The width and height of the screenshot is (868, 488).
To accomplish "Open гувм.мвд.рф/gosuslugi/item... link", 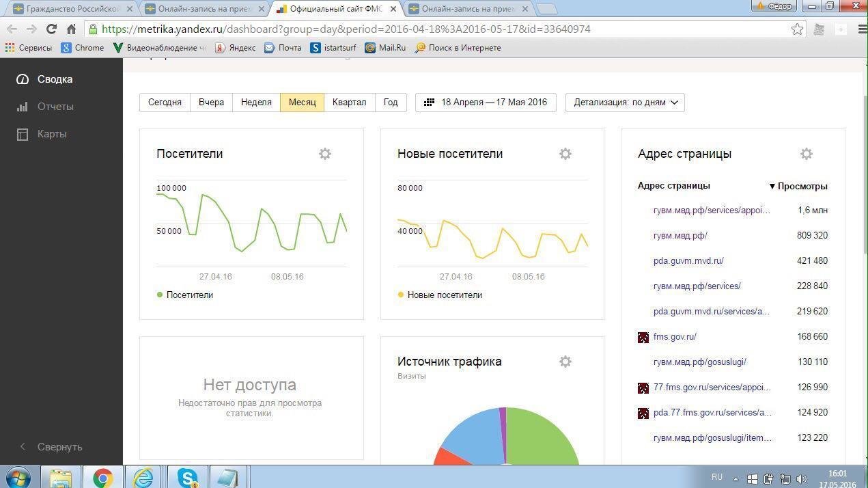I will 712,437.
